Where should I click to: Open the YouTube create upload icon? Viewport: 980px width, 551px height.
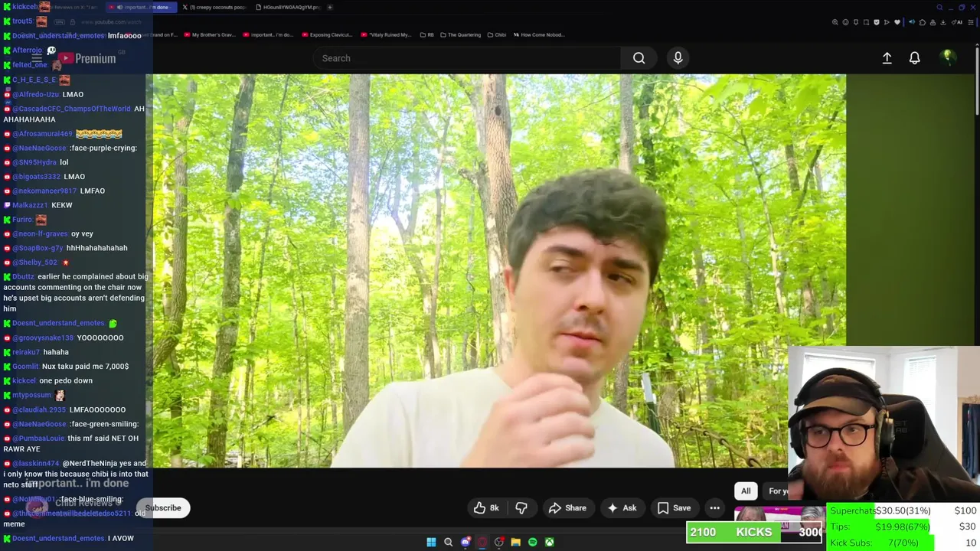click(x=887, y=58)
